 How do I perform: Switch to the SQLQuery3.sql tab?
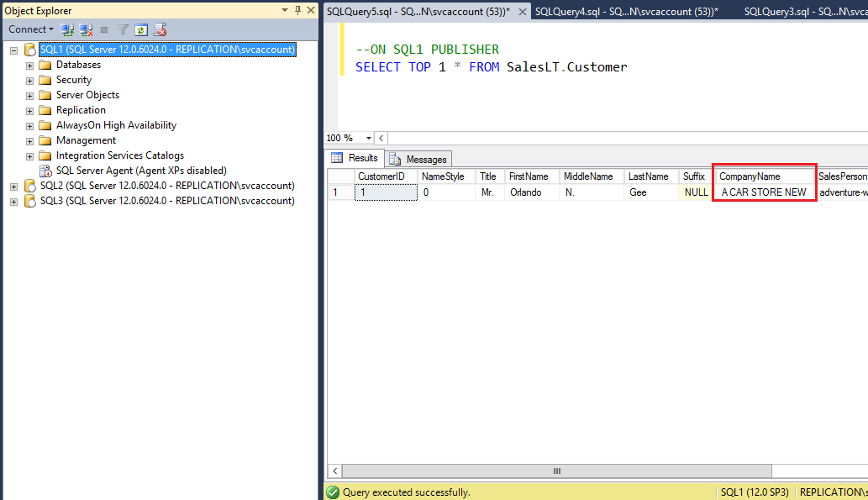point(806,11)
